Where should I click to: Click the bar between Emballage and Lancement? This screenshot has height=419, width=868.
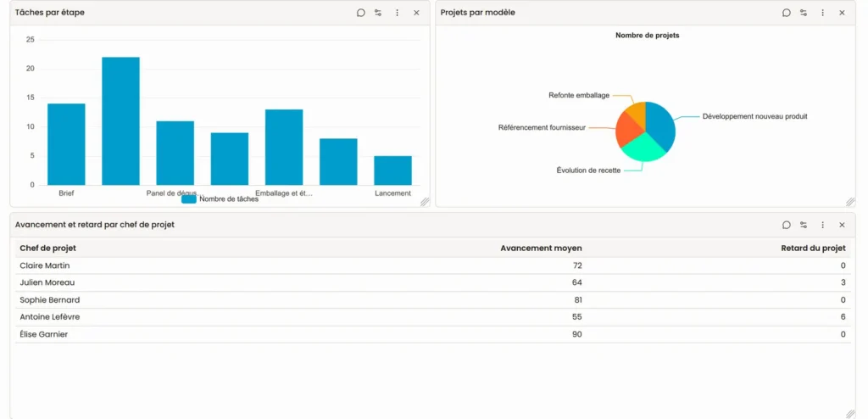[x=338, y=161]
